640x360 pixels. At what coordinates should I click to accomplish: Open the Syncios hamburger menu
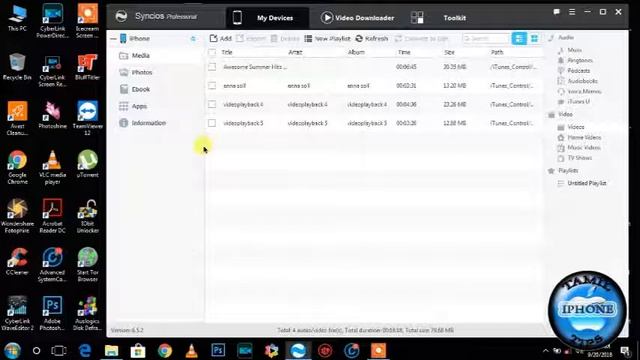[572, 12]
